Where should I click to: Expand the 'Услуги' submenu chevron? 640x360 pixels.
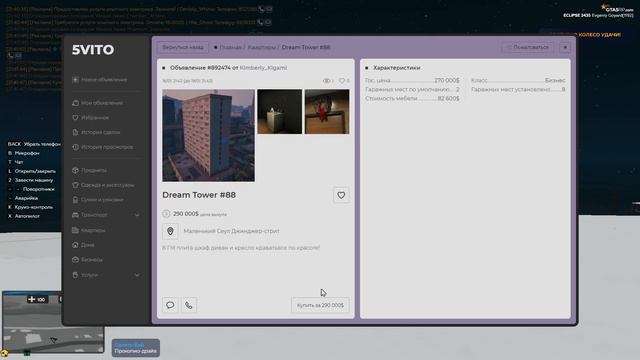pyautogui.click(x=137, y=275)
